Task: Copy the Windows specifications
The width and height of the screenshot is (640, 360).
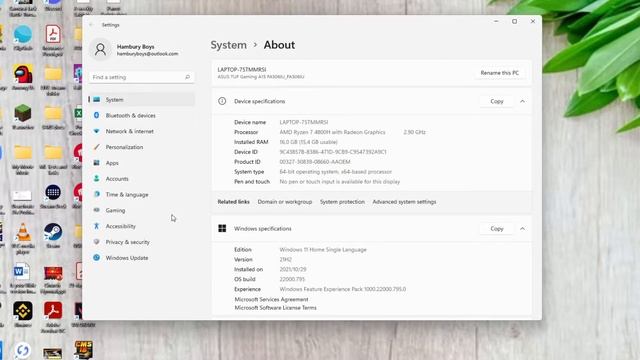Action: (497, 229)
